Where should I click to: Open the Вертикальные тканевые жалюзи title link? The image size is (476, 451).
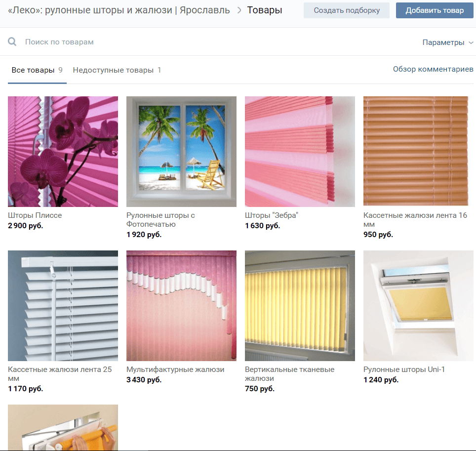pyautogui.click(x=289, y=374)
